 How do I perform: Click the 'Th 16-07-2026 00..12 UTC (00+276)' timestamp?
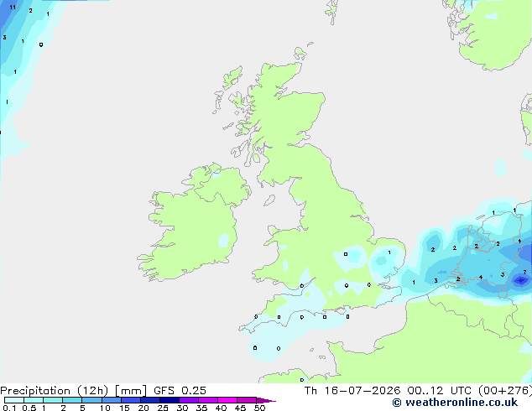pyautogui.click(x=418, y=391)
